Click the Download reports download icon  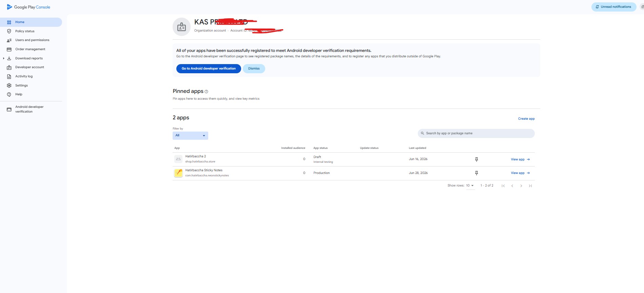point(9,58)
